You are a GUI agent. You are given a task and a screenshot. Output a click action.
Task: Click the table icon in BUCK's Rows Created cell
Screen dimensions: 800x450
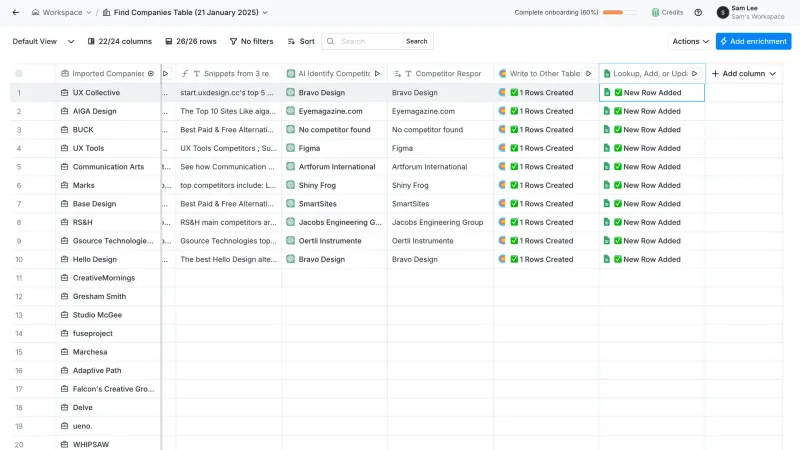point(502,130)
